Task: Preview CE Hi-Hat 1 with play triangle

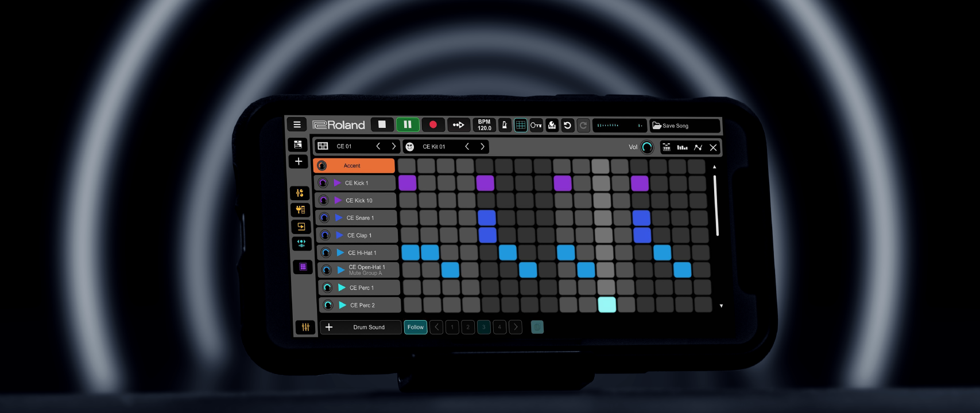Action: coord(340,253)
